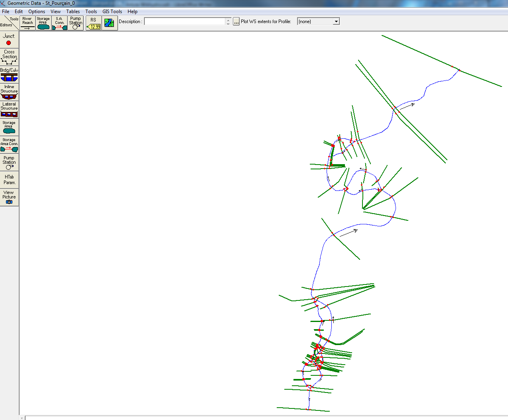Select the Pump Station tool in toolbar
The width and height of the screenshot is (508, 420).
[x=75, y=23]
